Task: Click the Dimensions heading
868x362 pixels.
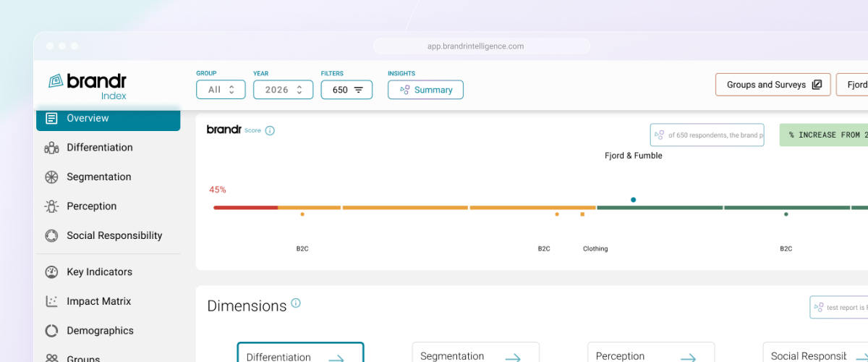Action: 247,306
